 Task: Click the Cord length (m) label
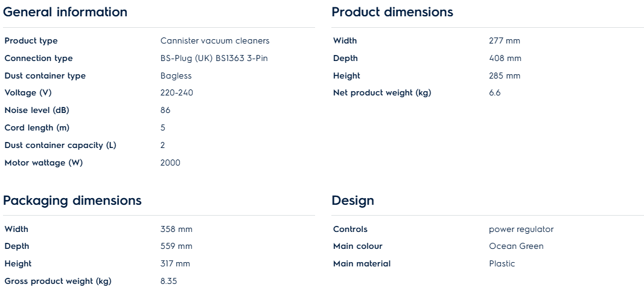tap(37, 128)
